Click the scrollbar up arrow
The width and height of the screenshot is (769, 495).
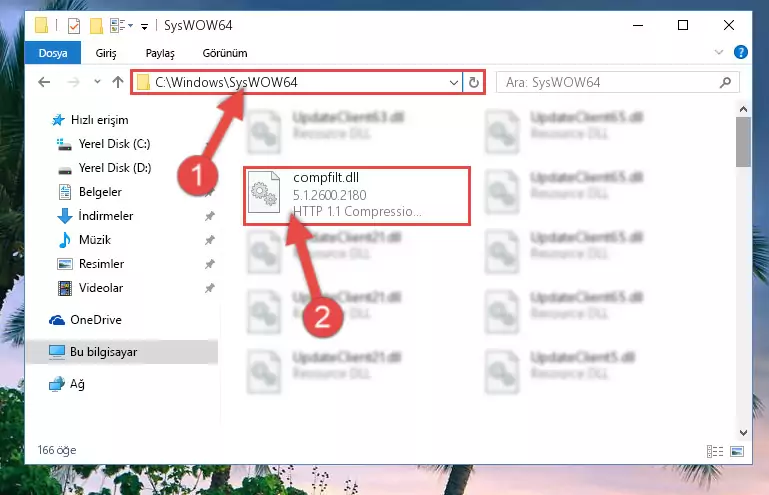(x=743, y=109)
